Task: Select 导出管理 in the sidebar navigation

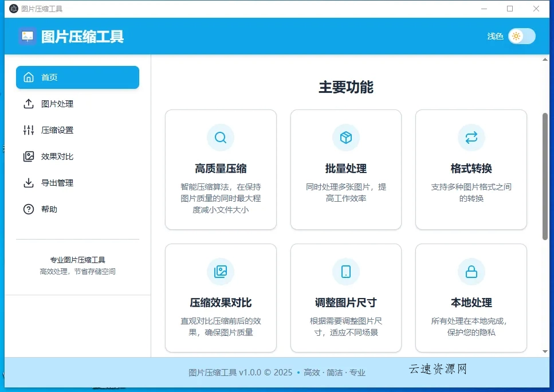Action: click(x=57, y=183)
